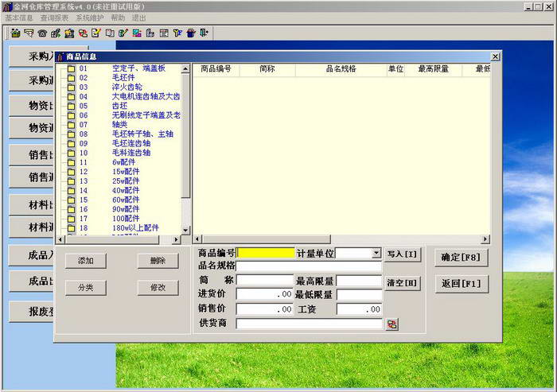Open the 计量单位 dropdown
The width and height of the screenshot is (557, 392).
click(376, 253)
